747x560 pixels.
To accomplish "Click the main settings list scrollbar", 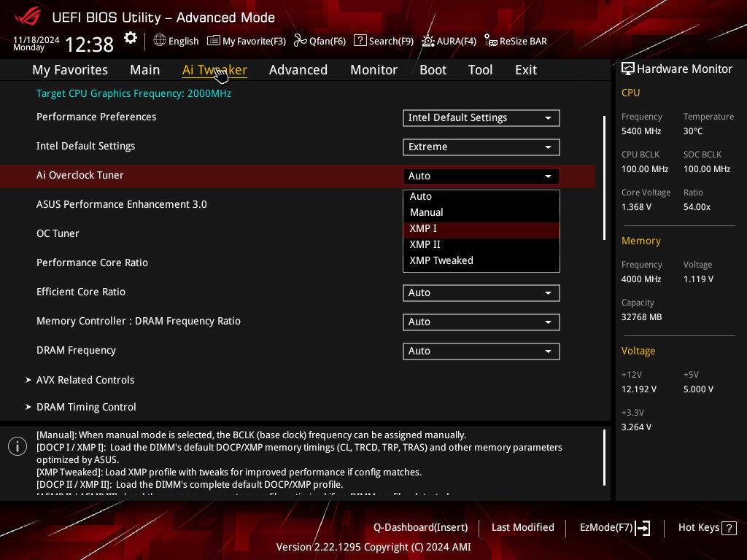I will 605,178.
